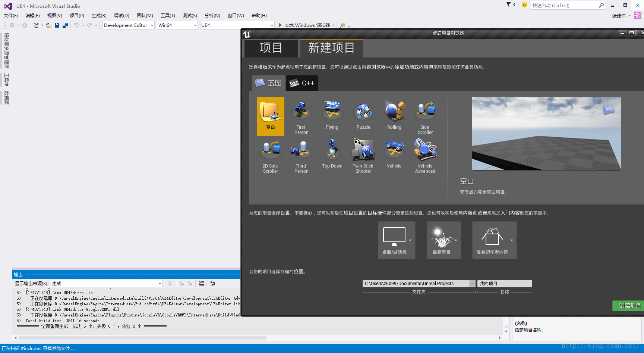Click Open File icon in Visual Studio toolbar
This screenshot has height=353, width=644.
49,25
